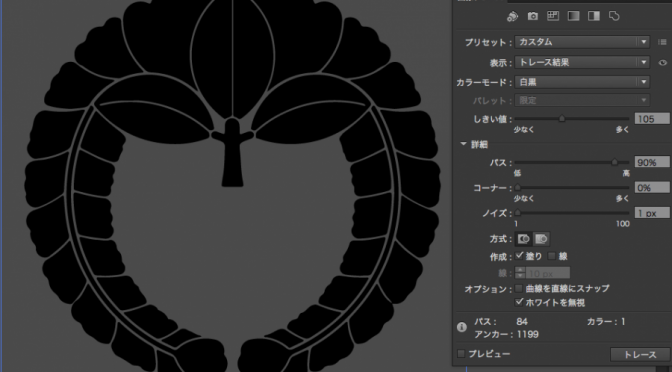Select the Outline preset icon
Viewport: 672px width, 372px height.
[614, 16]
